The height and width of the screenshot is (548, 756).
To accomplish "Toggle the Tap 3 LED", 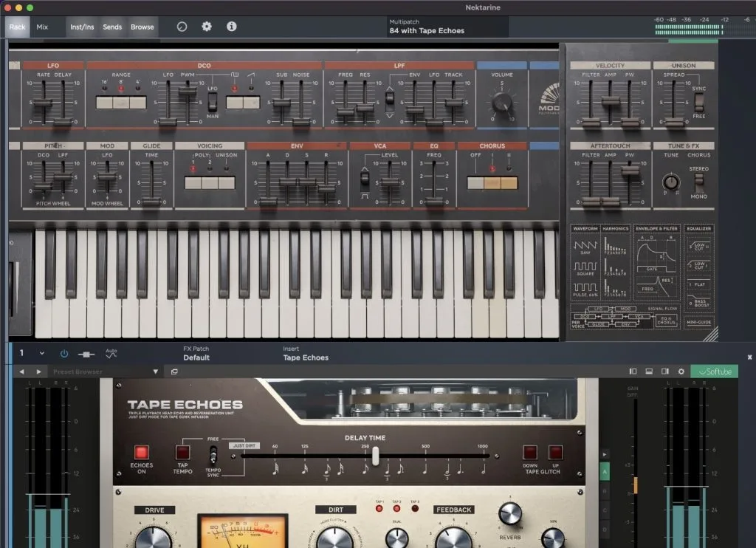I will click(415, 508).
